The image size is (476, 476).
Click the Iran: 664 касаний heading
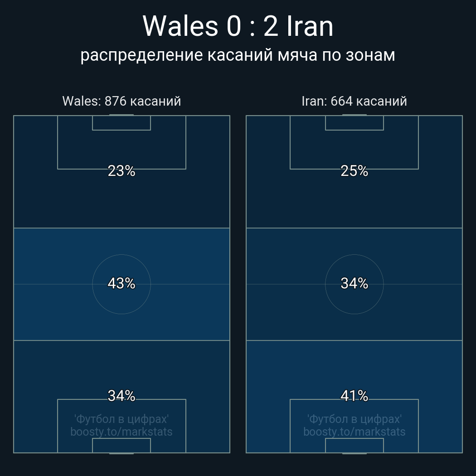[x=354, y=101]
